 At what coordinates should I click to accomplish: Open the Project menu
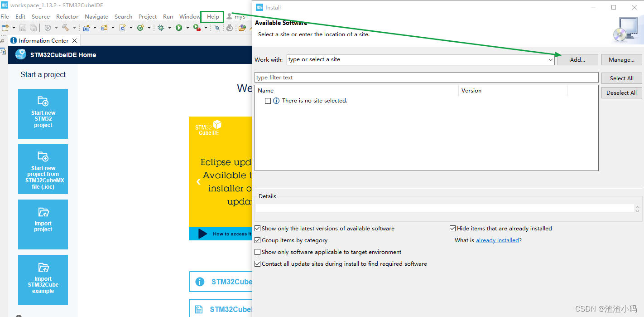(148, 16)
